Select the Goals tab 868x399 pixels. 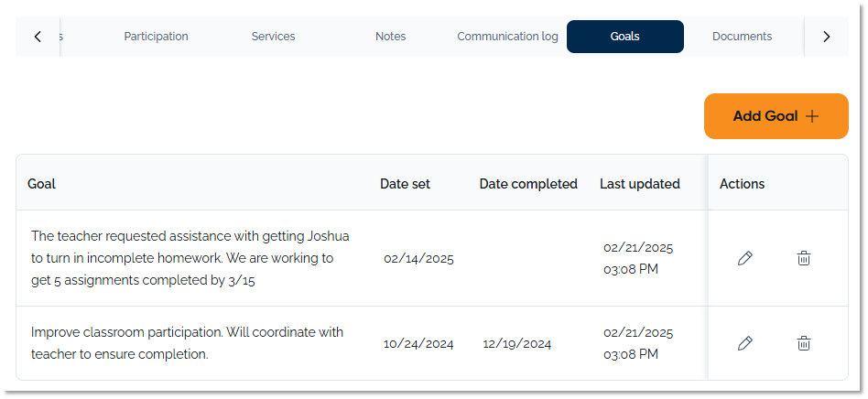point(624,37)
